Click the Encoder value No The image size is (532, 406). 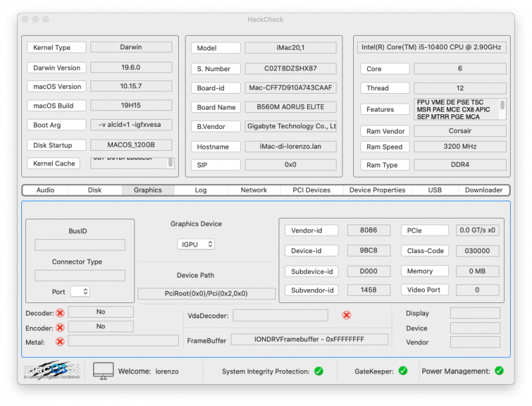[x=101, y=326]
